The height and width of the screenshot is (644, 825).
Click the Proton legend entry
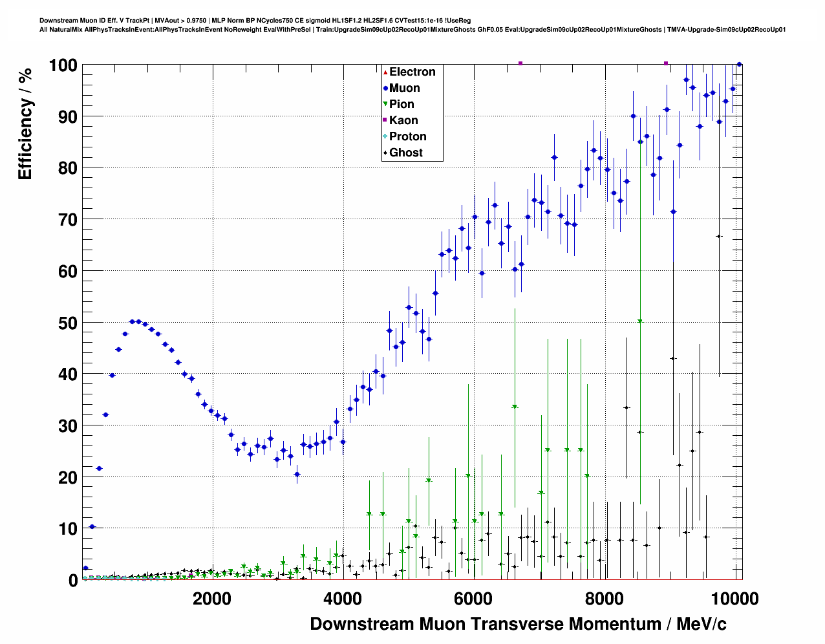click(x=405, y=136)
